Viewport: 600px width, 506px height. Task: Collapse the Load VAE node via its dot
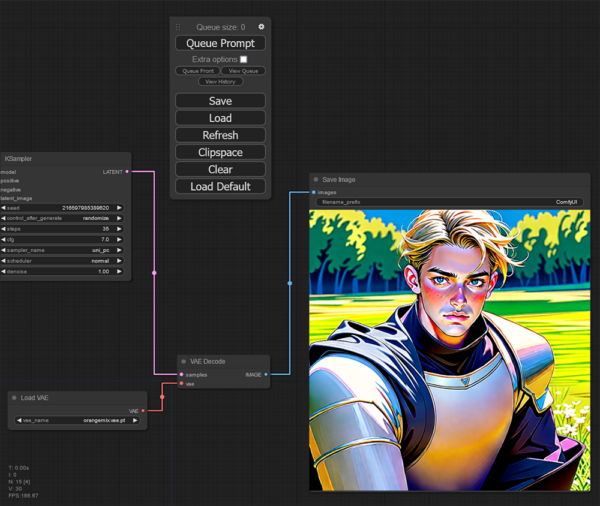pos(14,398)
